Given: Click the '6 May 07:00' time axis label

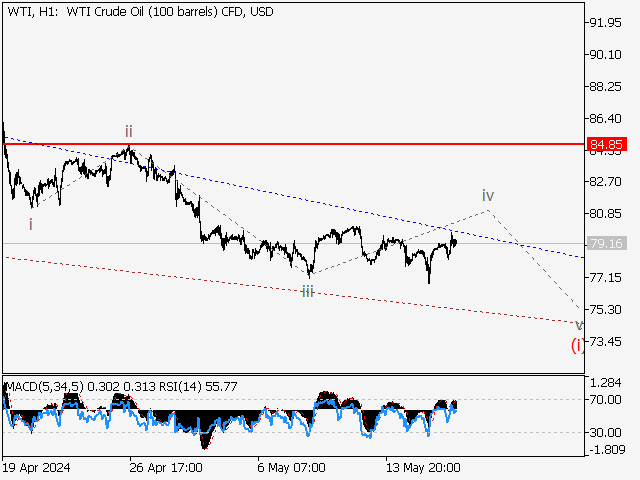Looking at the screenshot, I should click(291, 467).
